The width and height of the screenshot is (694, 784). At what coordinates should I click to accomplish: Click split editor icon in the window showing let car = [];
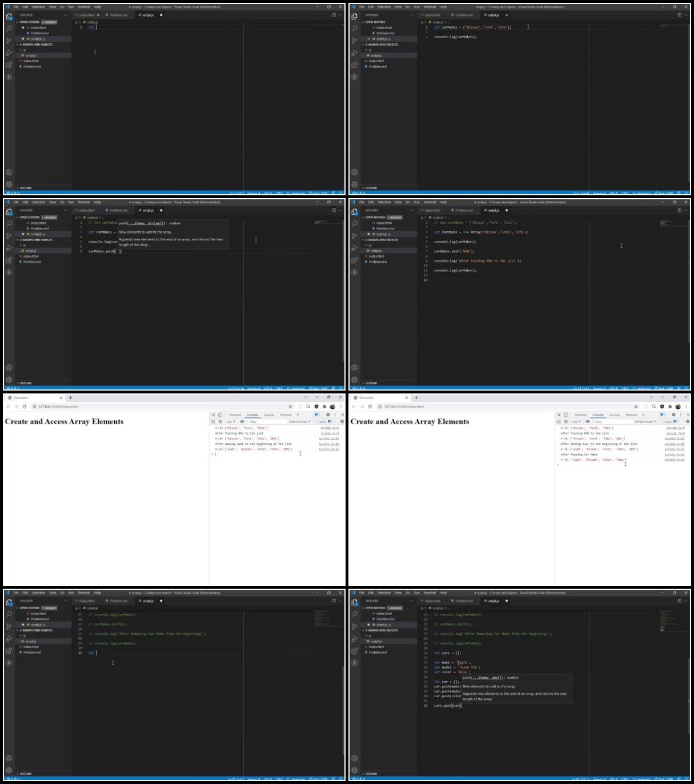point(679,601)
